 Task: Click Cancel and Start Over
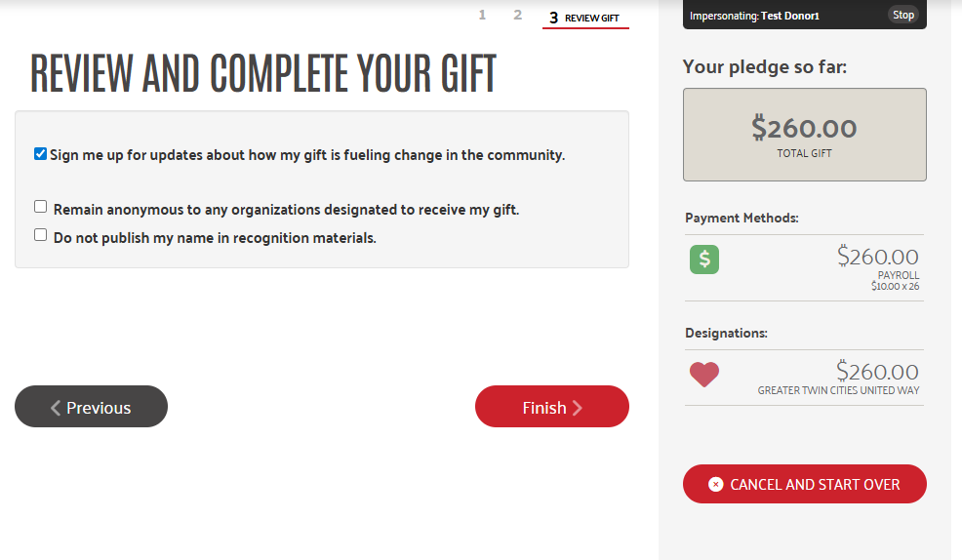804,484
